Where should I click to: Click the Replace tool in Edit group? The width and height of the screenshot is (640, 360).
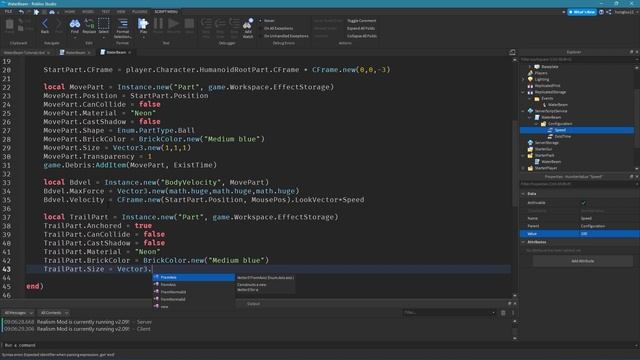click(89, 25)
